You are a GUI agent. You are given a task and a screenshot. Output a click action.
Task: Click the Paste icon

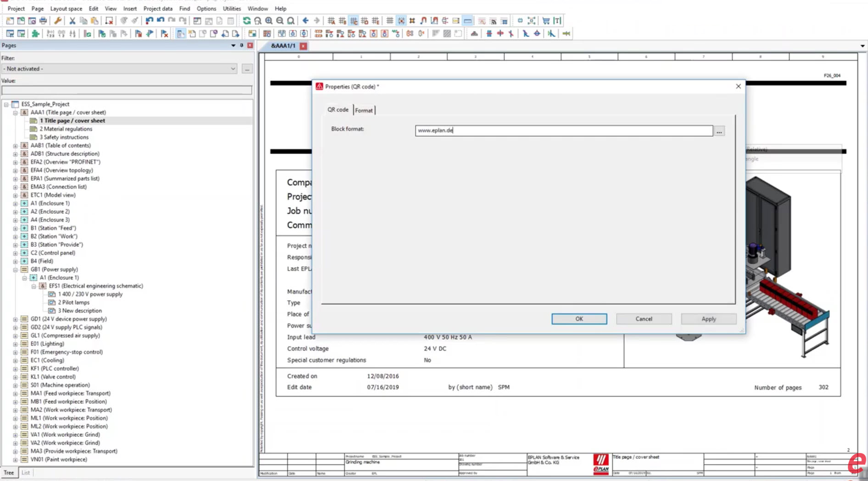(94, 21)
